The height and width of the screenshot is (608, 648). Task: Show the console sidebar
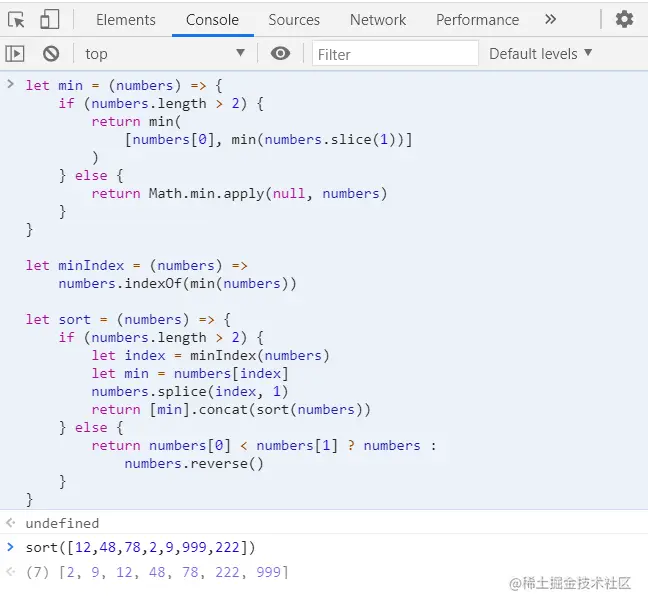pyautogui.click(x=15, y=54)
